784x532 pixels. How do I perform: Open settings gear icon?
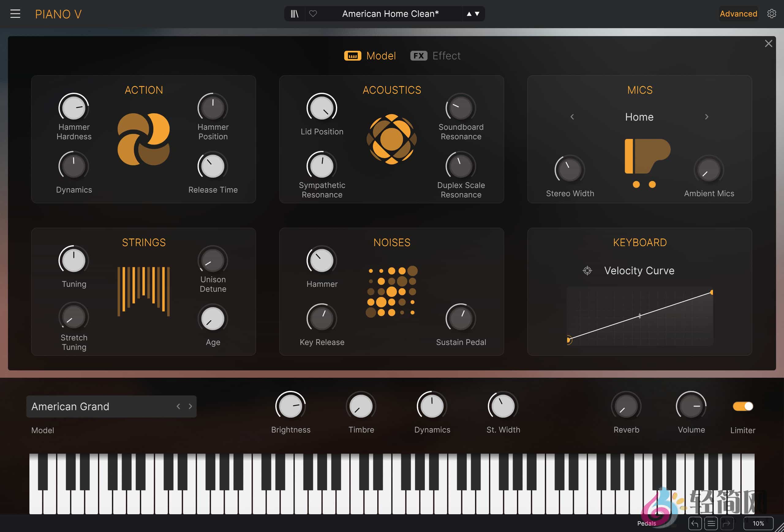[x=771, y=14]
